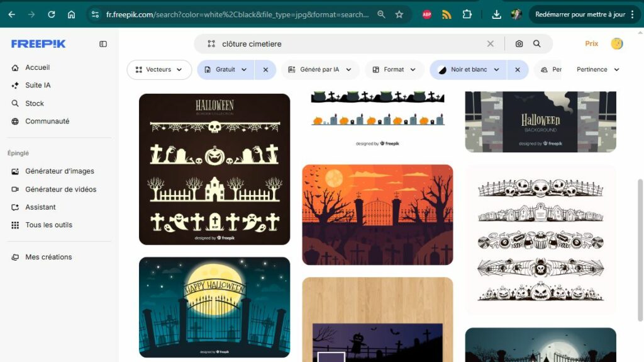Click the Freepik logo
Viewport: 644px width, 362px height.
pos(38,44)
